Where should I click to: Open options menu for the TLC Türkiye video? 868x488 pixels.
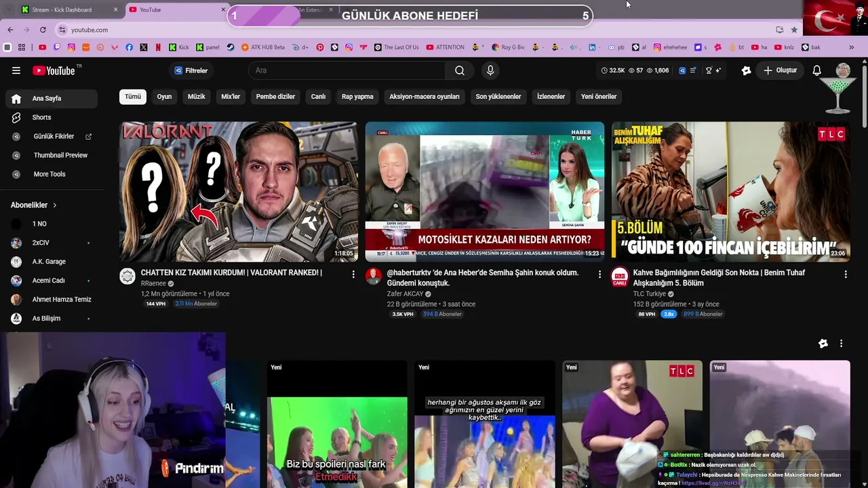[x=846, y=274]
